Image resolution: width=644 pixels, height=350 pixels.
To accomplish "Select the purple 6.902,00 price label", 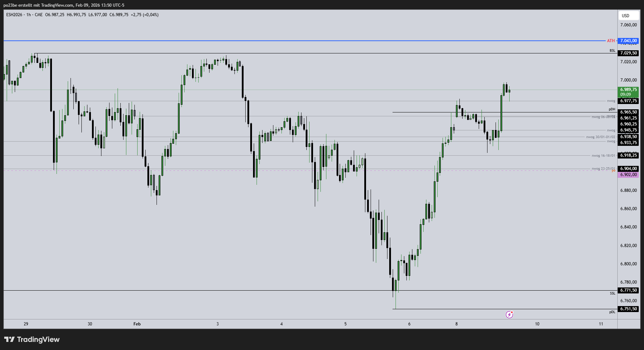I will tap(628, 175).
